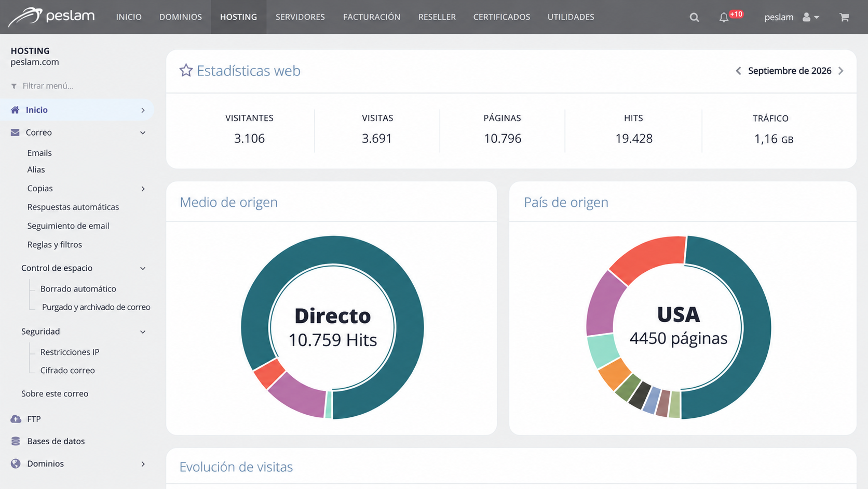Open Reglas y filtros

coord(55,244)
